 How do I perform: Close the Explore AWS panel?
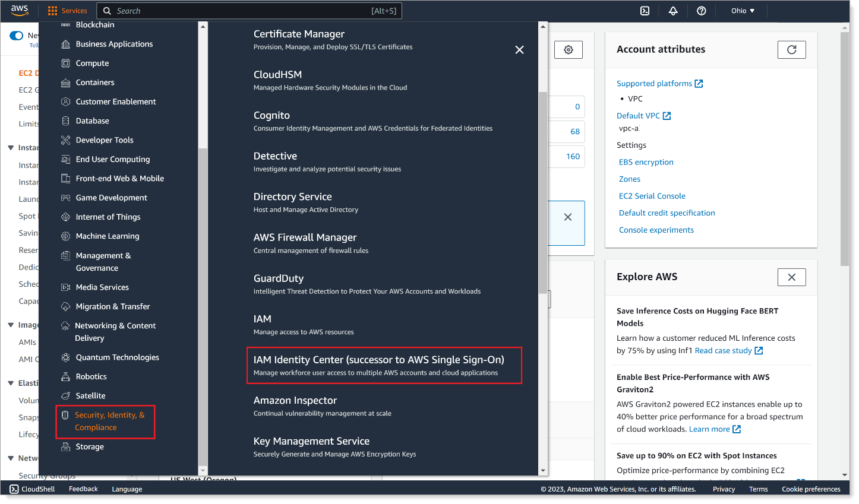(x=791, y=277)
